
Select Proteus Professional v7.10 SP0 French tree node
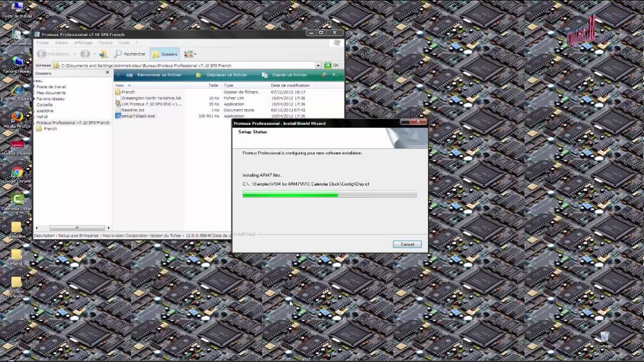coord(72,123)
